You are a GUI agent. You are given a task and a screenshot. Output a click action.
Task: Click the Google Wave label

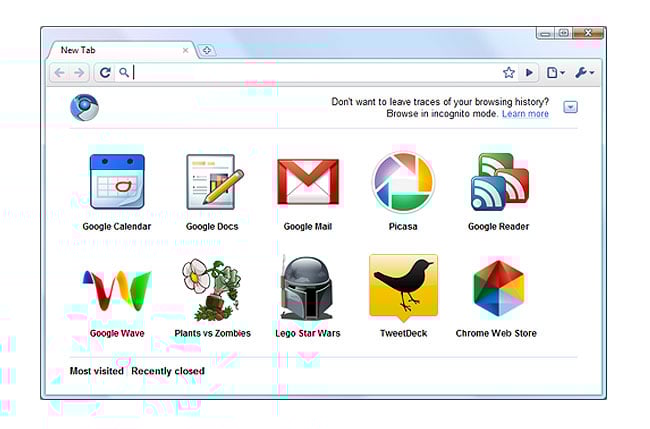[117, 333]
